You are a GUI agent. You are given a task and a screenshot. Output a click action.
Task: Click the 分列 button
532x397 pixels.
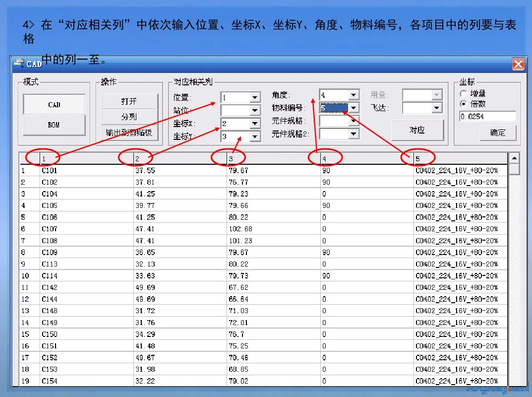129,117
